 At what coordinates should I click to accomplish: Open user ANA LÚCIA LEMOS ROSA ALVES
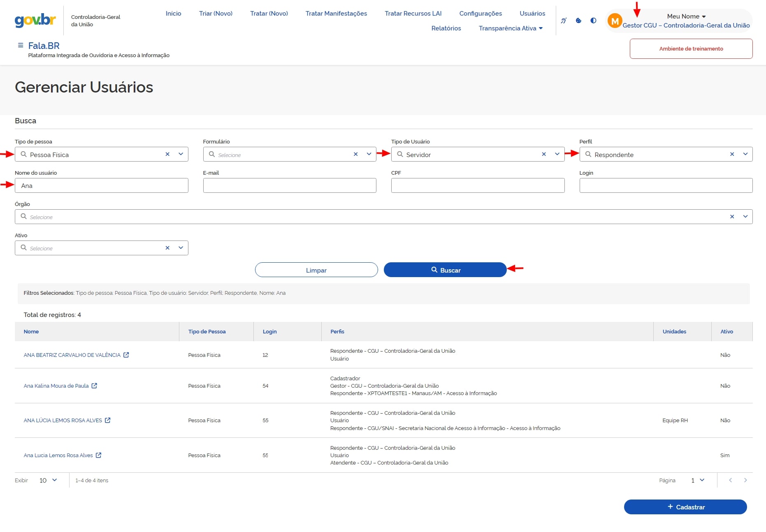click(63, 420)
